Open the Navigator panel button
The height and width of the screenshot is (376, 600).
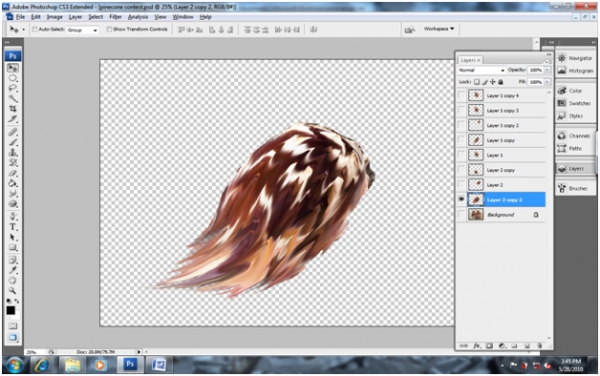point(576,58)
